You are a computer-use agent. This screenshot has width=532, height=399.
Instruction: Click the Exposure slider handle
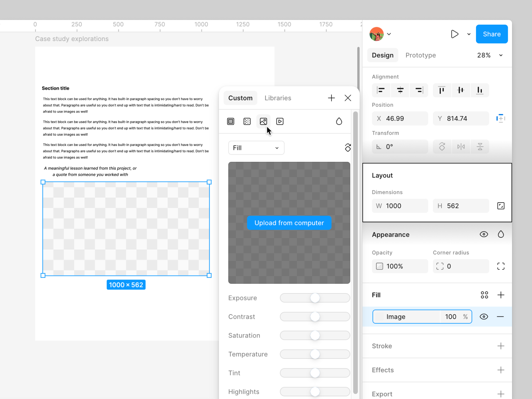315,298
